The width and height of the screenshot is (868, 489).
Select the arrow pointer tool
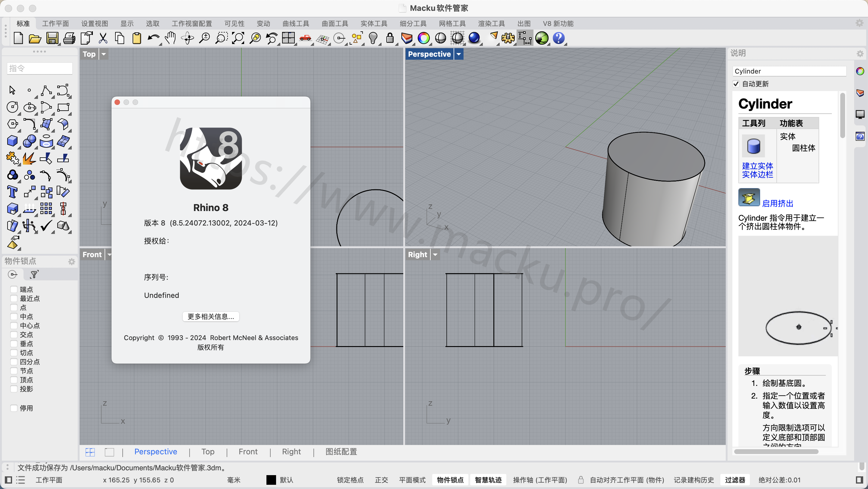tap(12, 90)
